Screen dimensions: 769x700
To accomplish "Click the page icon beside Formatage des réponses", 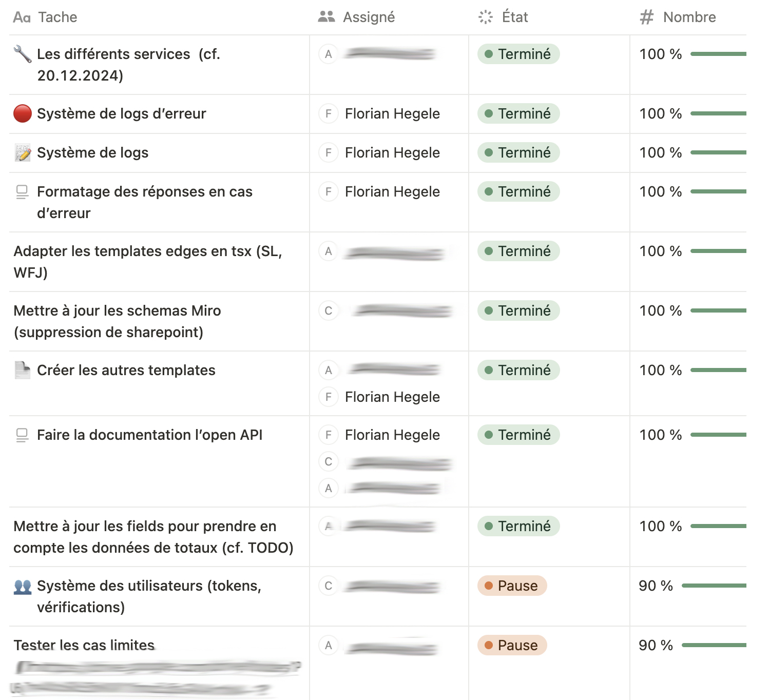I will click(x=22, y=191).
